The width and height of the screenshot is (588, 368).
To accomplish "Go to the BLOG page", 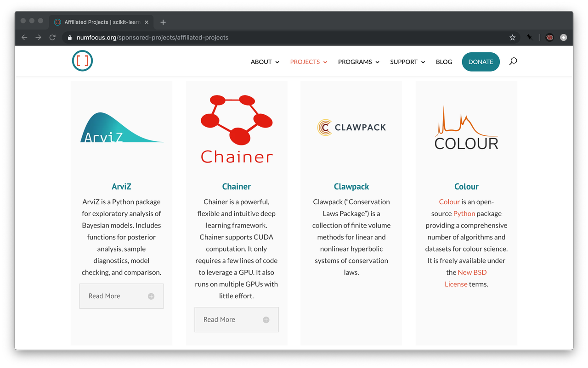I will point(444,61).
